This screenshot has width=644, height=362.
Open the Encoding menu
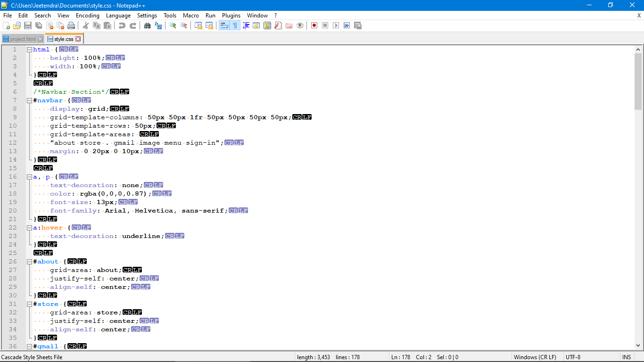pos(88,16)
